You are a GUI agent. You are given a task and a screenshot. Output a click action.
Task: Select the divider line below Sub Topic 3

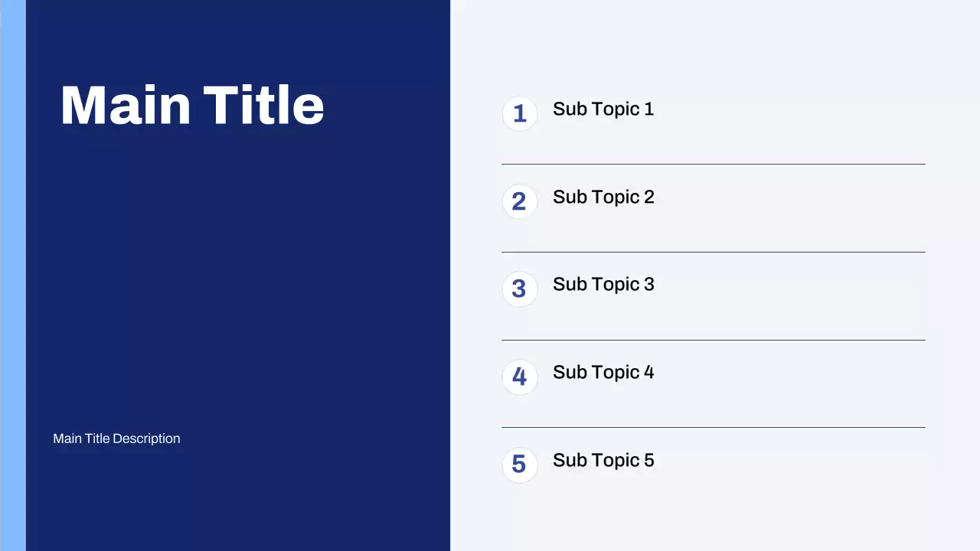tap(713, 340)
